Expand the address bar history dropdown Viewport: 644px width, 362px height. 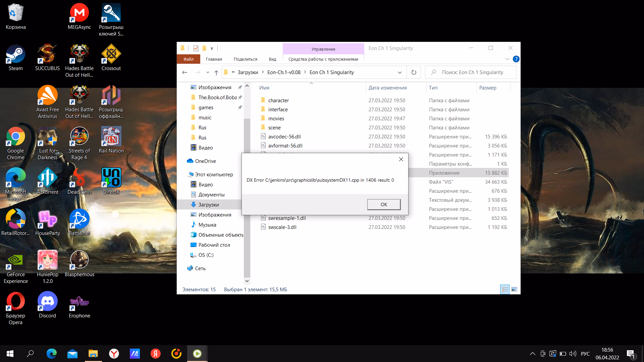coord(399,72)
